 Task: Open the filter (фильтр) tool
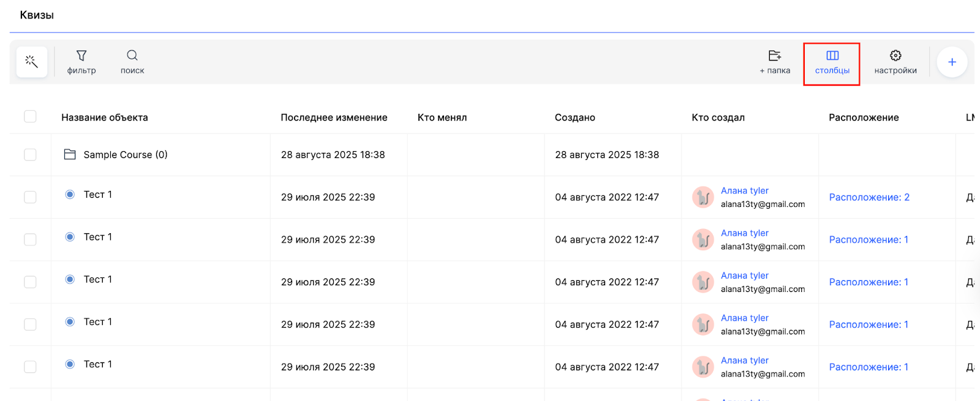(x=81, y=62)
